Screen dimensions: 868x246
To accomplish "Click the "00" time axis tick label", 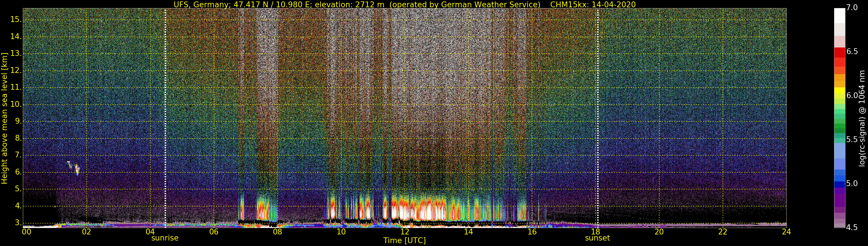I will point(26,232).
